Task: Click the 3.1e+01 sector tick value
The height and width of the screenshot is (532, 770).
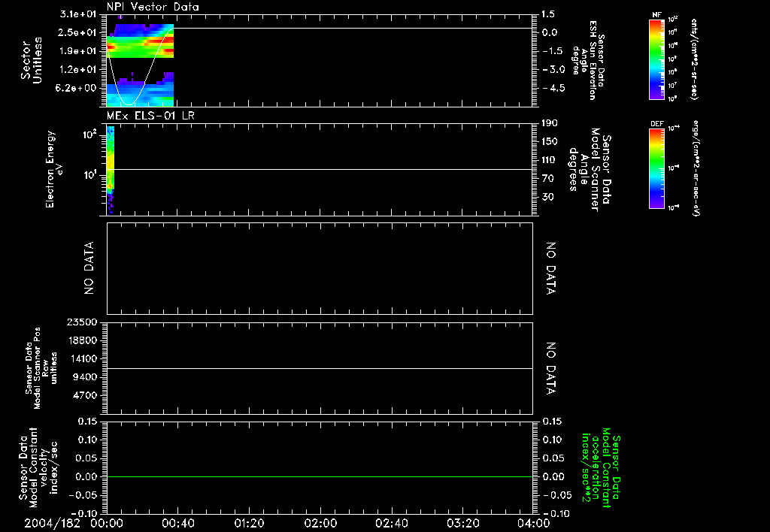Action: [77, 14]
